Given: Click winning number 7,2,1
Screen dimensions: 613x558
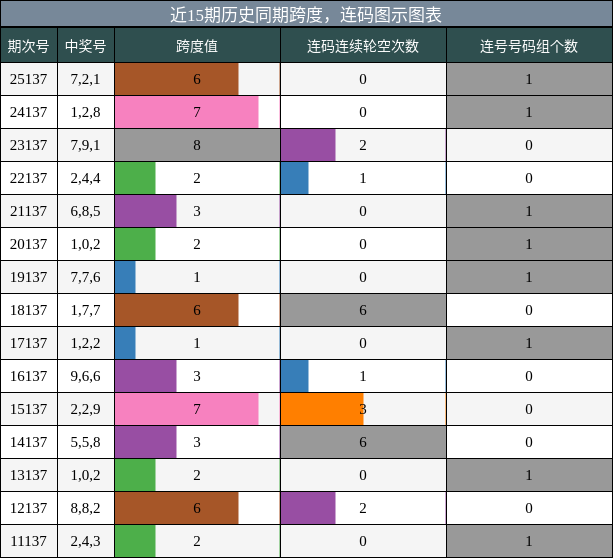Looking at the screenshot, I should [x=86, y=79].
